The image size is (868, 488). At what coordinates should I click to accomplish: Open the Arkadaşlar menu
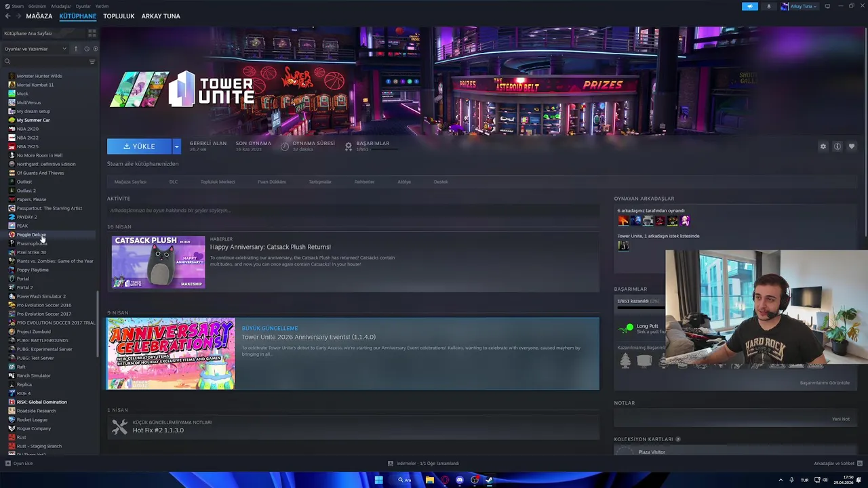pos(61,6)
